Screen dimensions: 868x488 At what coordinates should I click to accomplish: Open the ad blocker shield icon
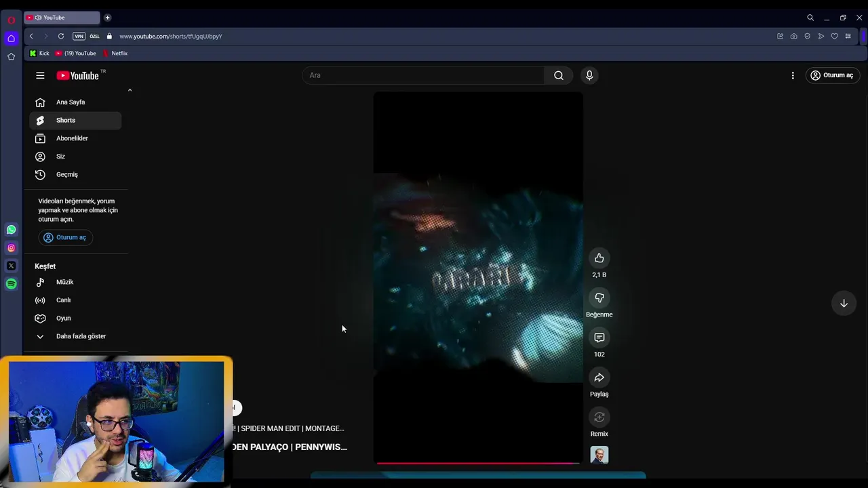pos(807,36)
